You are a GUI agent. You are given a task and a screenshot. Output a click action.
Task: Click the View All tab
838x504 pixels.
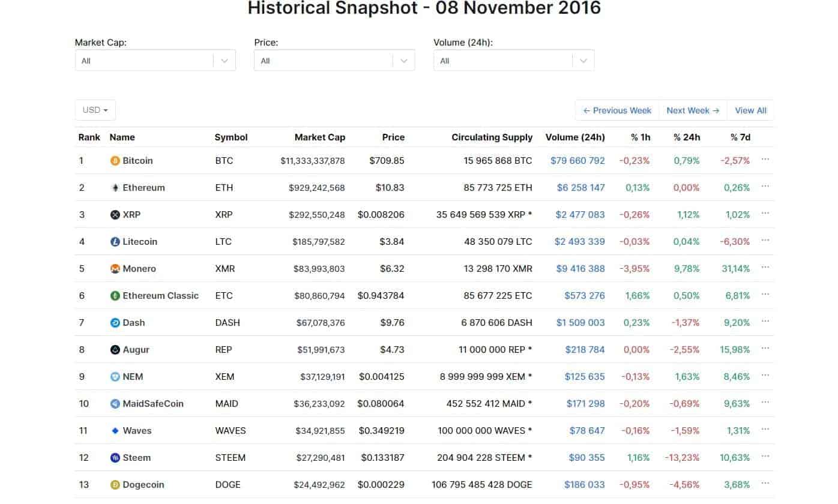click(x=750, y=110)
